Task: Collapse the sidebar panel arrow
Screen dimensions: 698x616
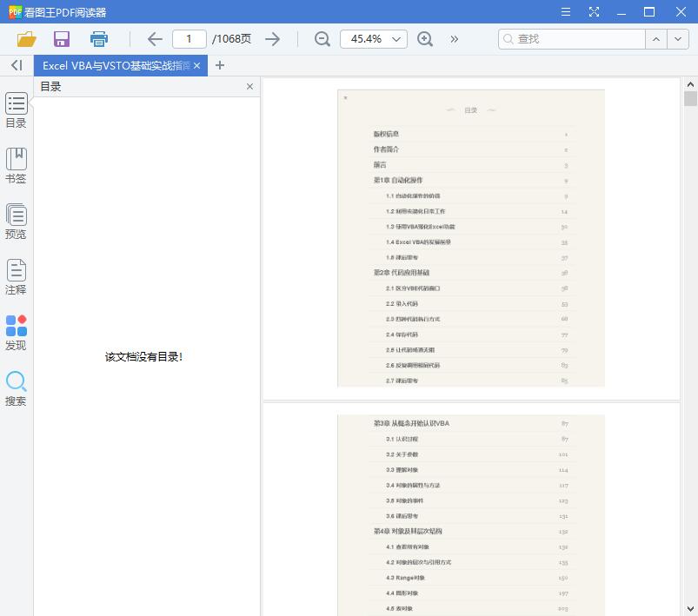Action: pyautogui.click(x=17, y=65)
